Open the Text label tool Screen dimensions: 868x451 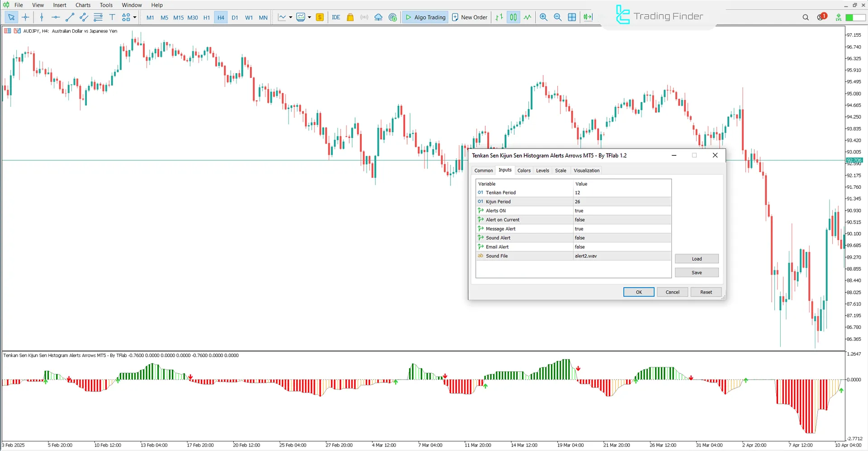112,17
